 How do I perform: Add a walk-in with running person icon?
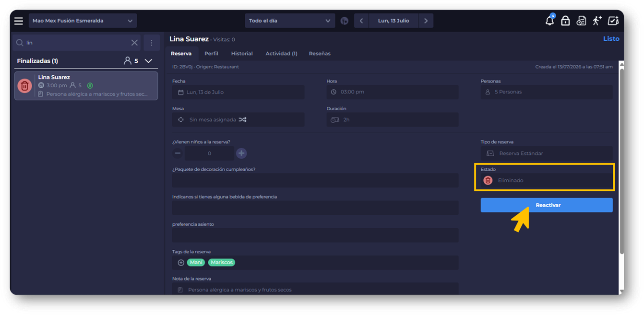[x=597, y=21]
